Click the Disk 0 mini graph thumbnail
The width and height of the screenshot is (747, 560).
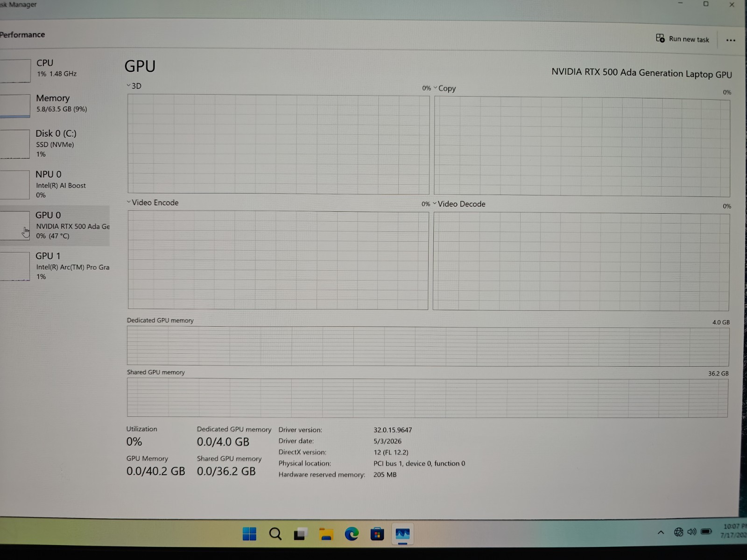(x=15, y=144)
